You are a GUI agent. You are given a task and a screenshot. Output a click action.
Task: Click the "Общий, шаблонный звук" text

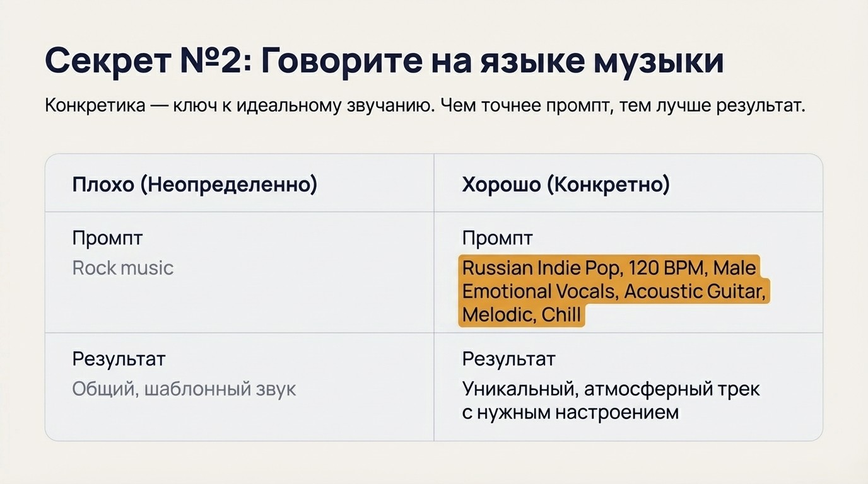[184, 389]
